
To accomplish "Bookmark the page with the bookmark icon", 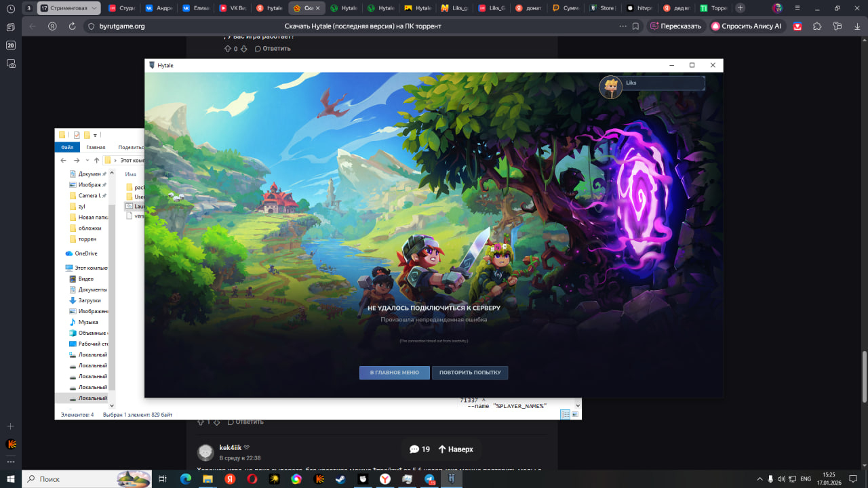I will click(x=635, y=26).
